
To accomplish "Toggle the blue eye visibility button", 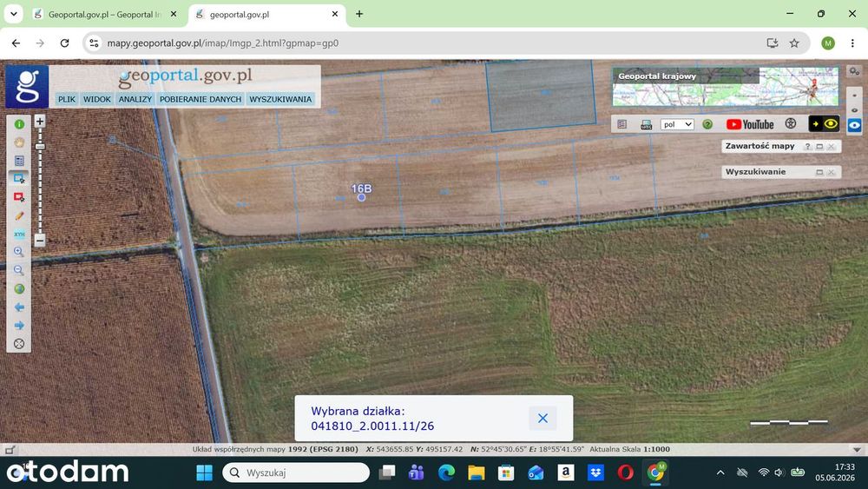I will point(854,125).
